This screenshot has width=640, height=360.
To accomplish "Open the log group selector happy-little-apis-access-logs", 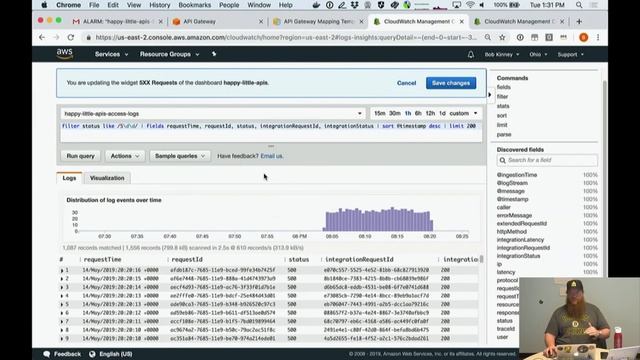I will tap(213, 113).
